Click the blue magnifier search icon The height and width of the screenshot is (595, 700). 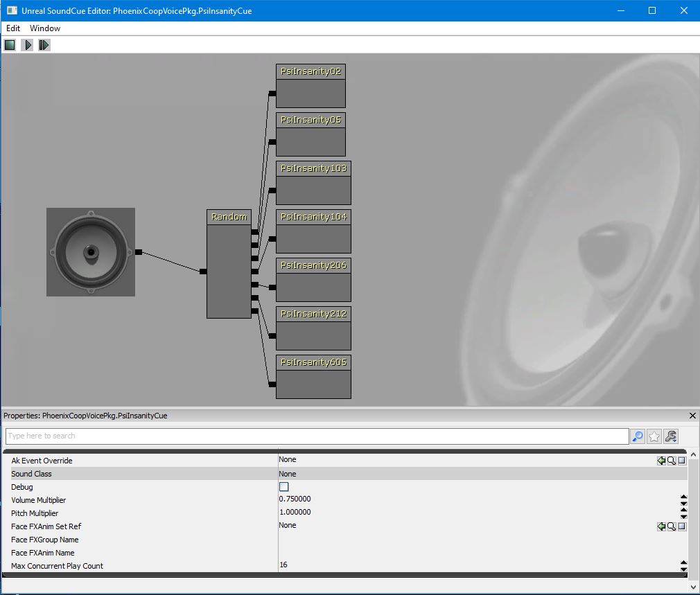638,436
